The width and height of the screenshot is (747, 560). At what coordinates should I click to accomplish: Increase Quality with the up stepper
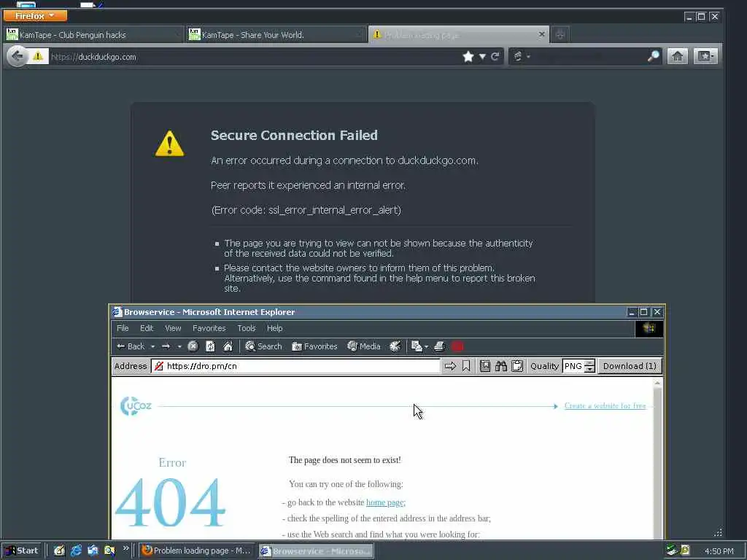click(589, 363)
